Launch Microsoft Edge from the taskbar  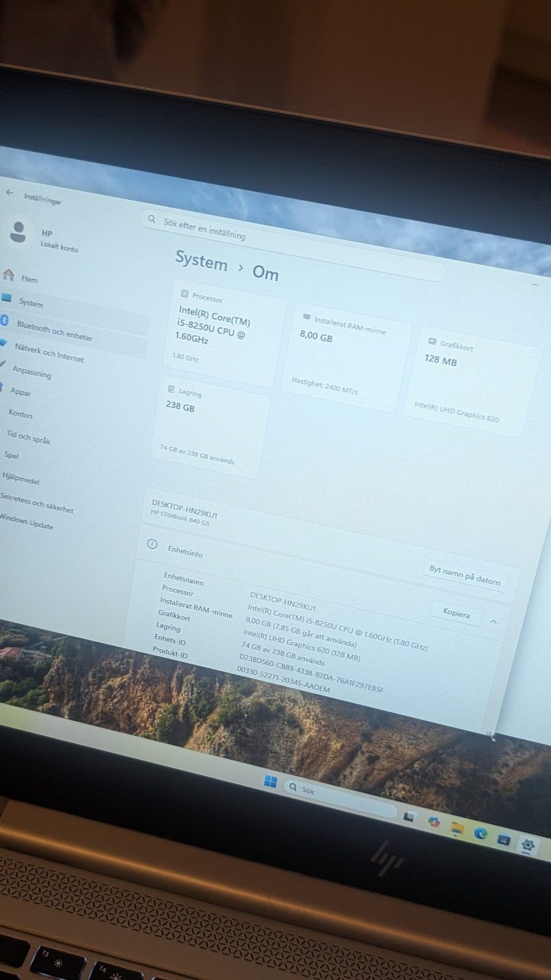coord(480,833)
